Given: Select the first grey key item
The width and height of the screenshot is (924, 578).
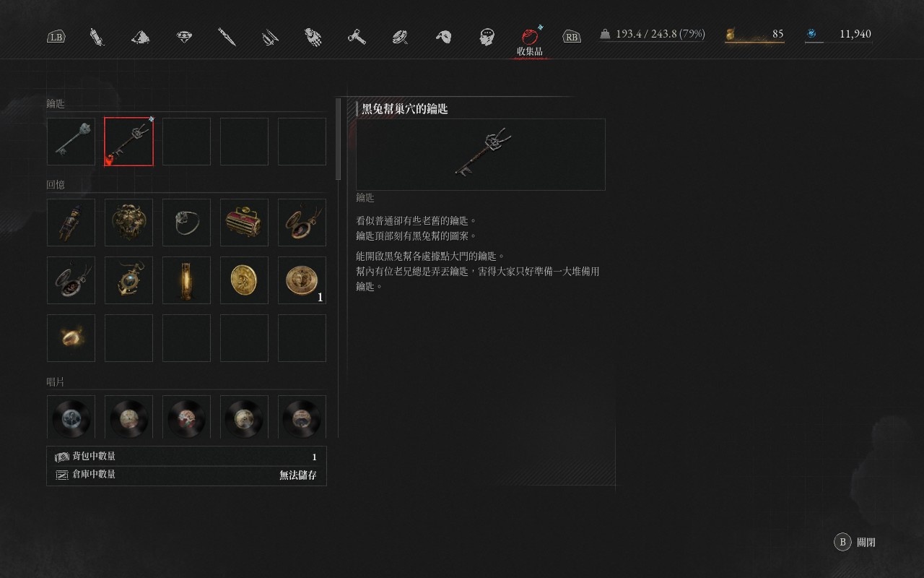Looking at the screenshot, I should (x=71, y=142).
